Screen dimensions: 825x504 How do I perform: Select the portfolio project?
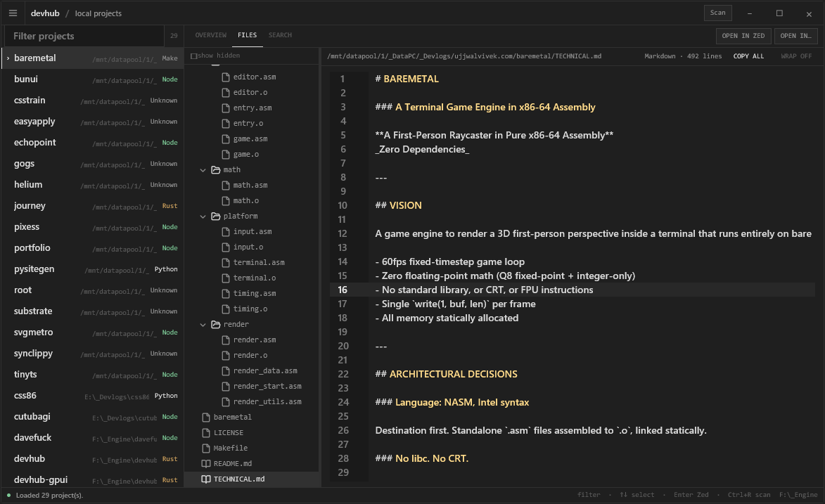pyautogui.click(x=92, y=248)
